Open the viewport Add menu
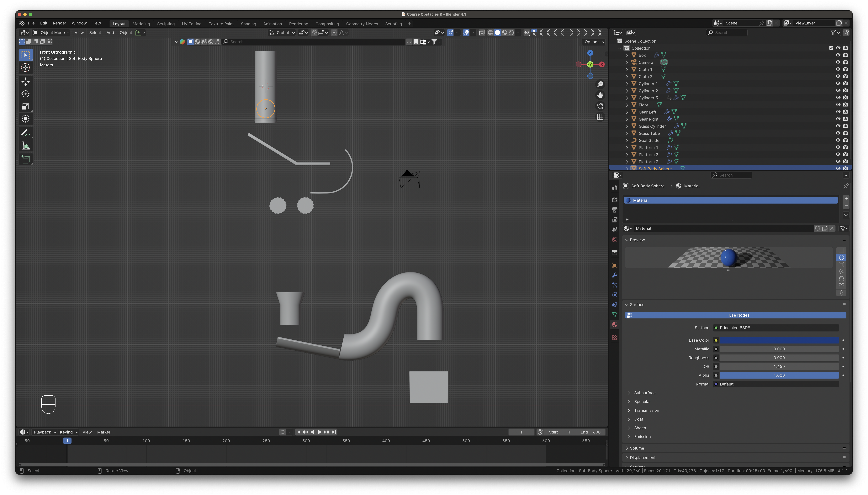868x495 pixels. (x=110, y=33)
